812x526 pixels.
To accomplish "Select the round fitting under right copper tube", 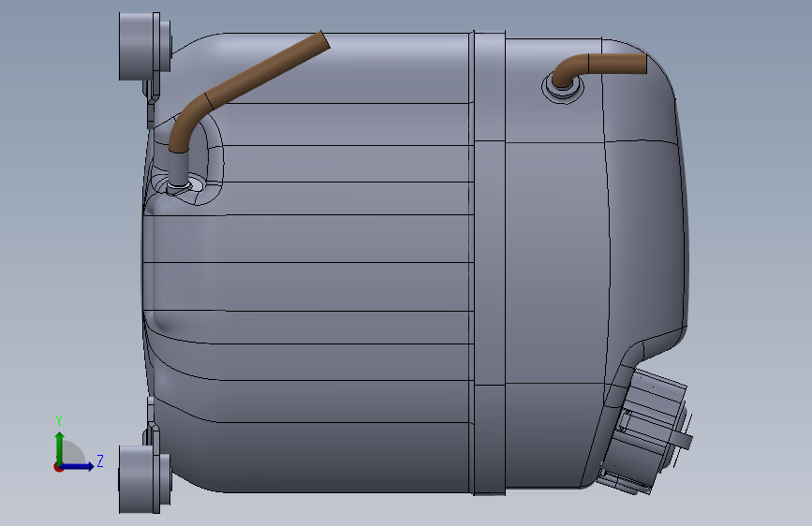I will 563,89.
